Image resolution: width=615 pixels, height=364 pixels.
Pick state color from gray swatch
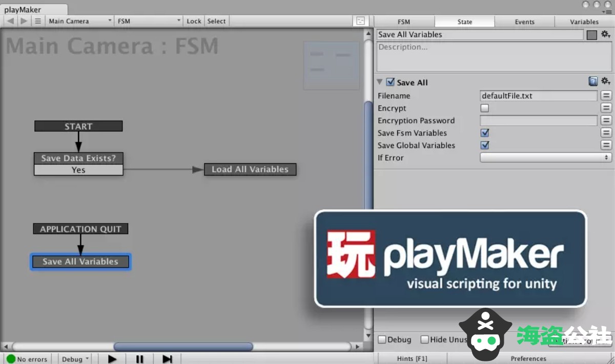(x=592, y=35)
